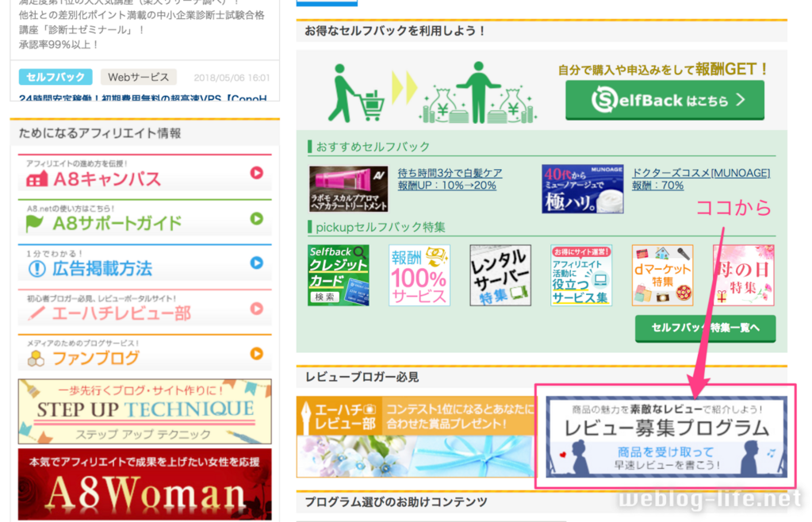Screen dimensions: 812x522
Task: Open レンタルサーバー特集 tile
Action: coord(500,275)
